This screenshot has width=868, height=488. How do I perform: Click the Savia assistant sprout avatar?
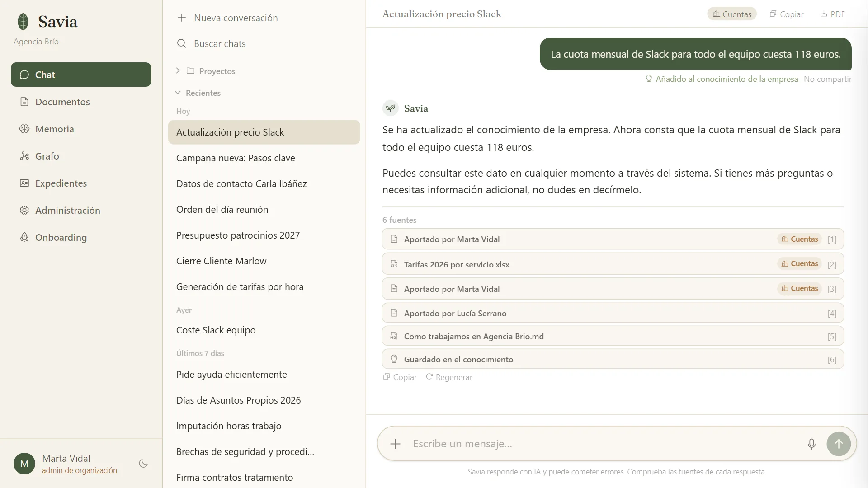click(x=391, y=108)
